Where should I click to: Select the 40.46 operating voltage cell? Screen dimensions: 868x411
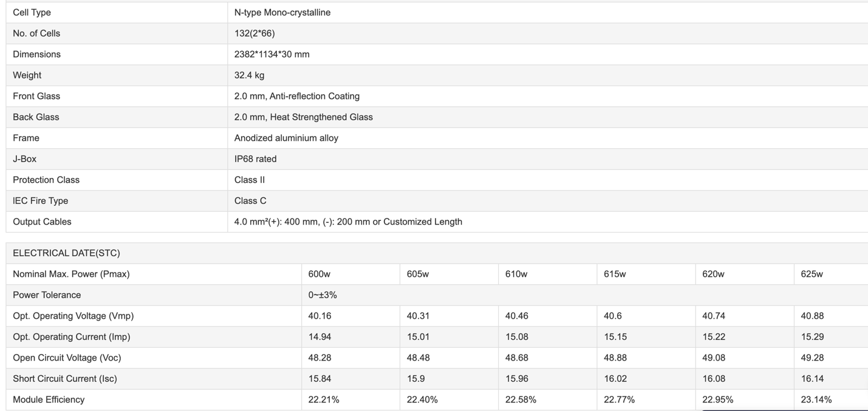point(516,316)
